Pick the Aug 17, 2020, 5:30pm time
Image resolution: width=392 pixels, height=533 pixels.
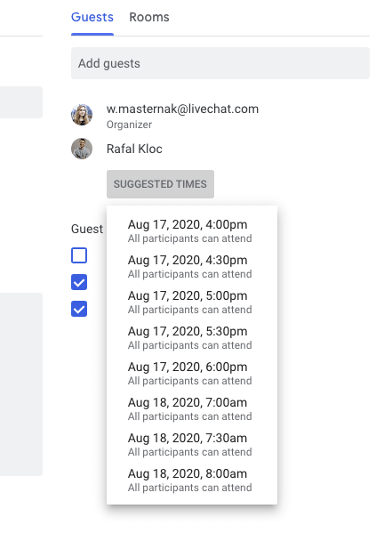(192, 337)
